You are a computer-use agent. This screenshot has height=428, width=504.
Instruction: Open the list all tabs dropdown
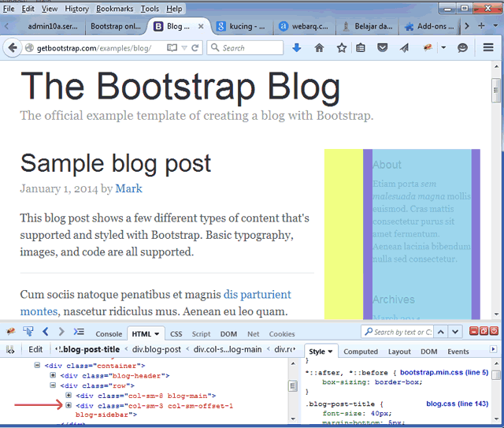click(x=495, y=25)
